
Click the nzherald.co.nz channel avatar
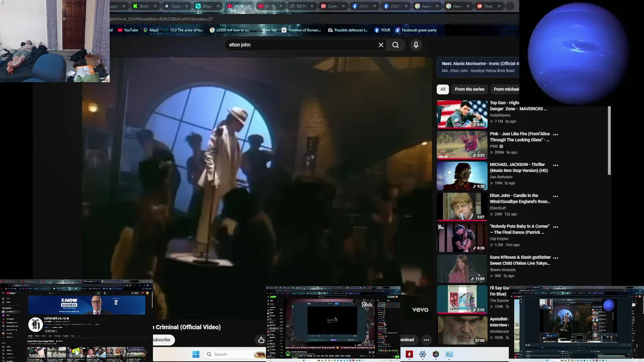[x=35, y=324]
